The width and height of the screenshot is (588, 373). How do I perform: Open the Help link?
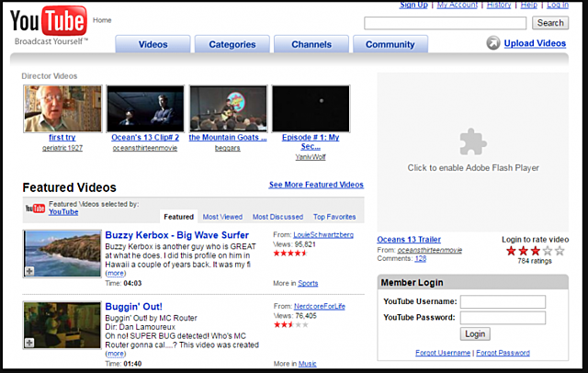pos(529,5)
